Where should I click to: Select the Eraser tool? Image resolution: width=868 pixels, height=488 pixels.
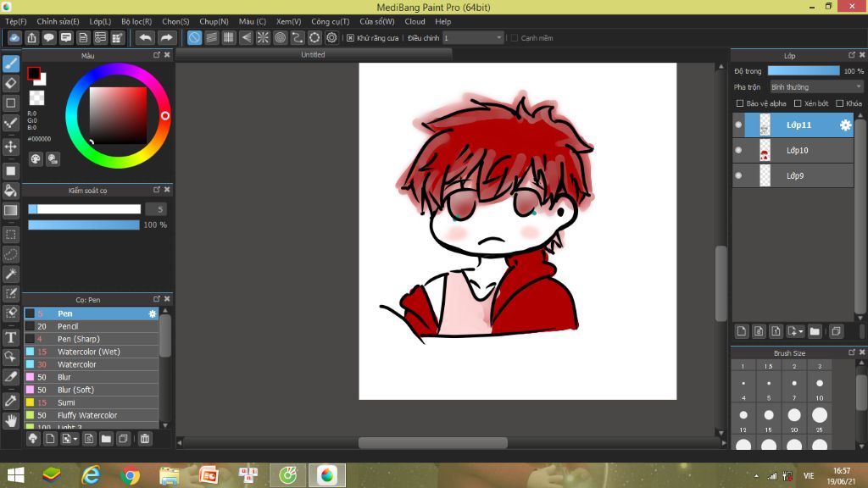(10, 84)
